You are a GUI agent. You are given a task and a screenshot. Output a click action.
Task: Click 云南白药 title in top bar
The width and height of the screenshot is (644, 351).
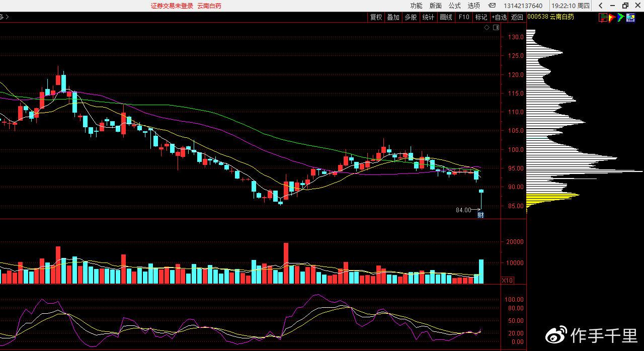point(209,6)
